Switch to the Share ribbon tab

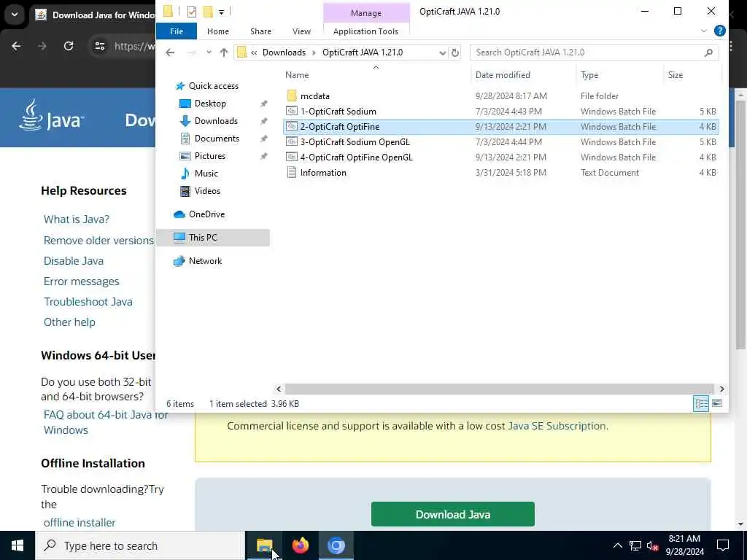click(260, 31)
